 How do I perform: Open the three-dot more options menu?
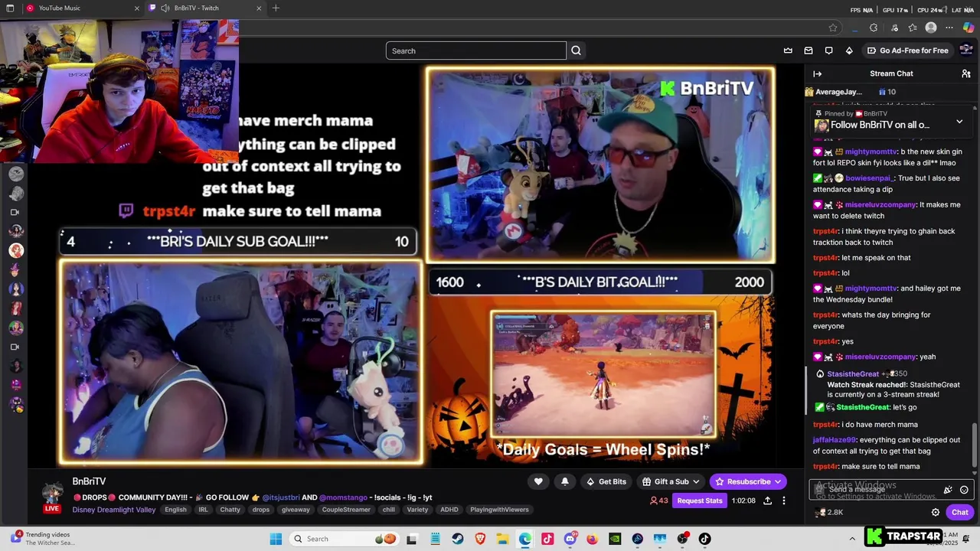tap(784, 500)
